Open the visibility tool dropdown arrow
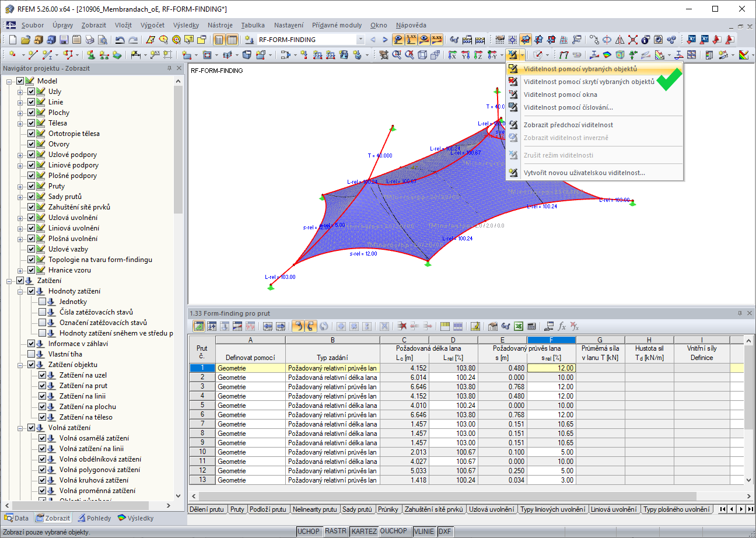Image resolution: width=756 pixels, height=538 pixels. point(522,55)
